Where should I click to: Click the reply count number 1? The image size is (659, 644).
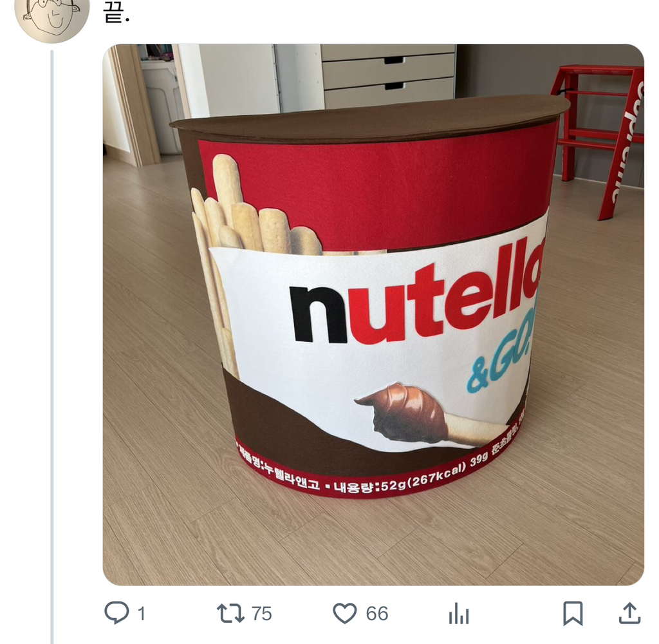141,614
